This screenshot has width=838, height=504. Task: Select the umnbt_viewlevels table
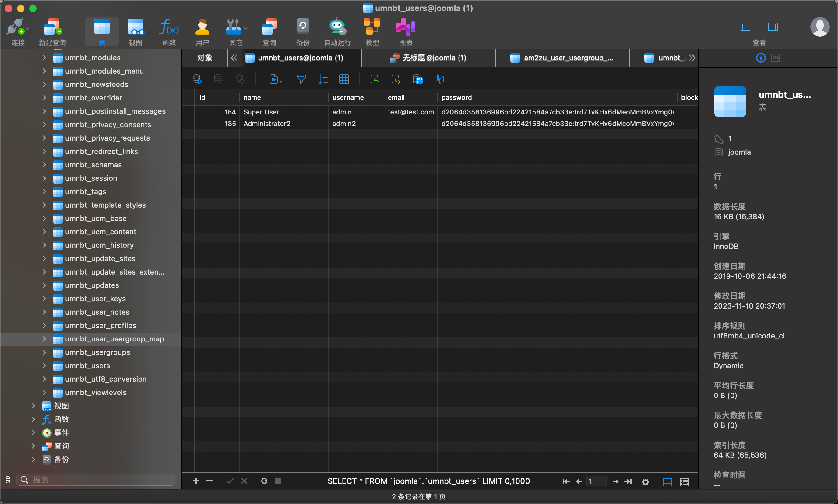(96, 392)
